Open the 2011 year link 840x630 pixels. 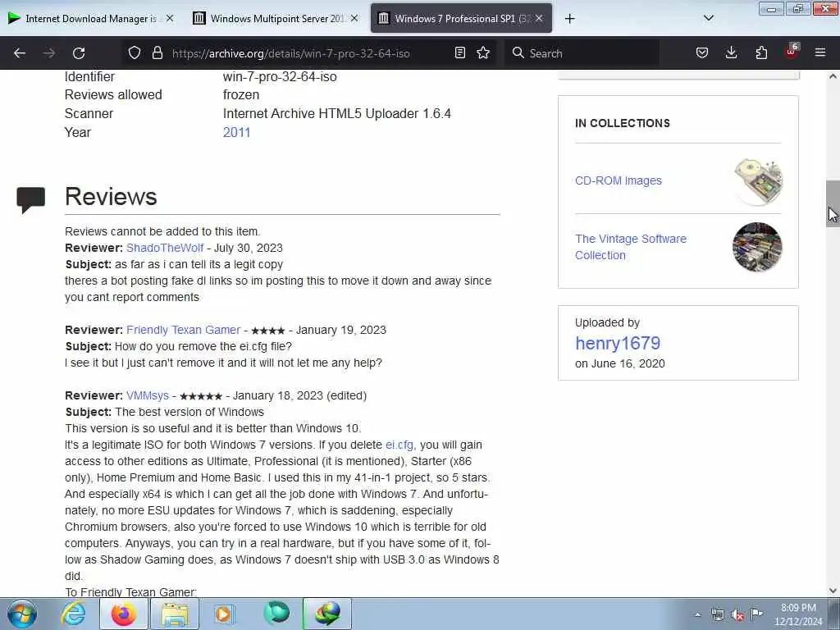pos(236,132)
